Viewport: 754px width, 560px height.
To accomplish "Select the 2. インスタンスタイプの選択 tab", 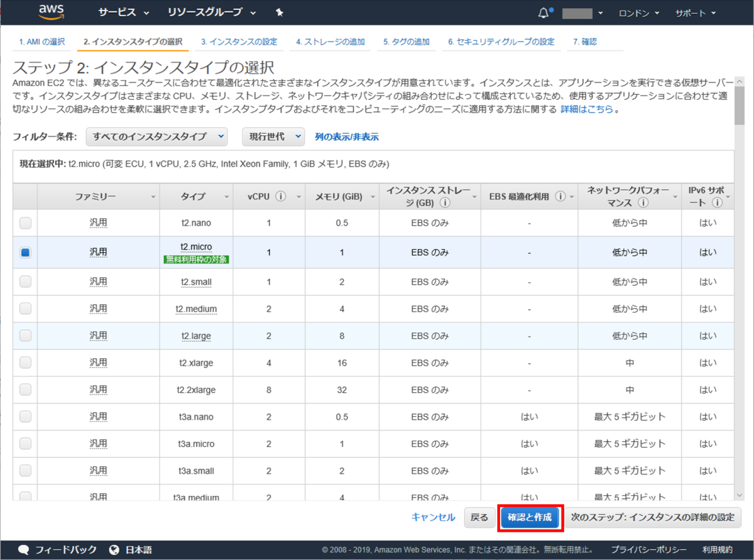I will coord(133,42).
